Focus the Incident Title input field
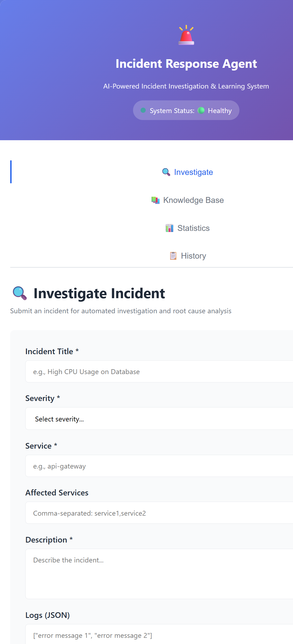 159,371
